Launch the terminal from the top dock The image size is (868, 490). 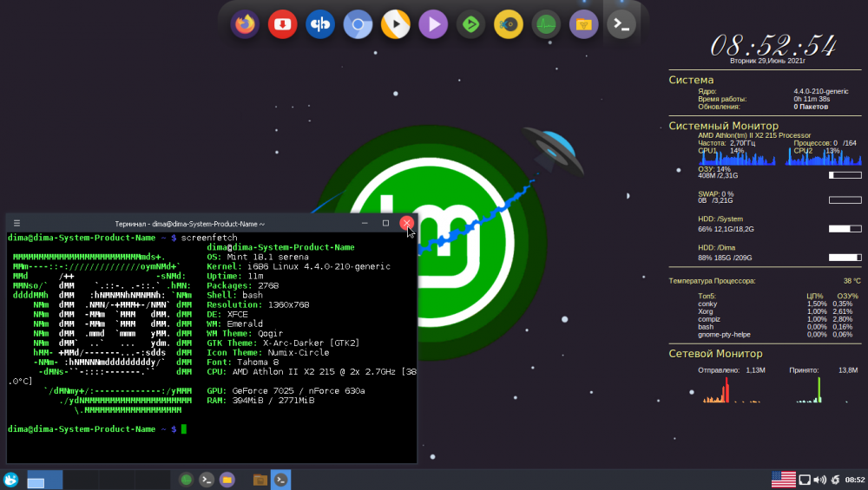[621, 24]
